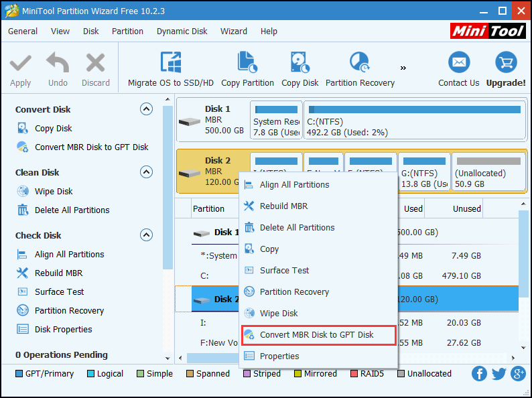Launch Migrate OS to SSD/HD wizard
The width and height of the screenshot is (532, 398).
pyautogui.click(x=171, y=70)
